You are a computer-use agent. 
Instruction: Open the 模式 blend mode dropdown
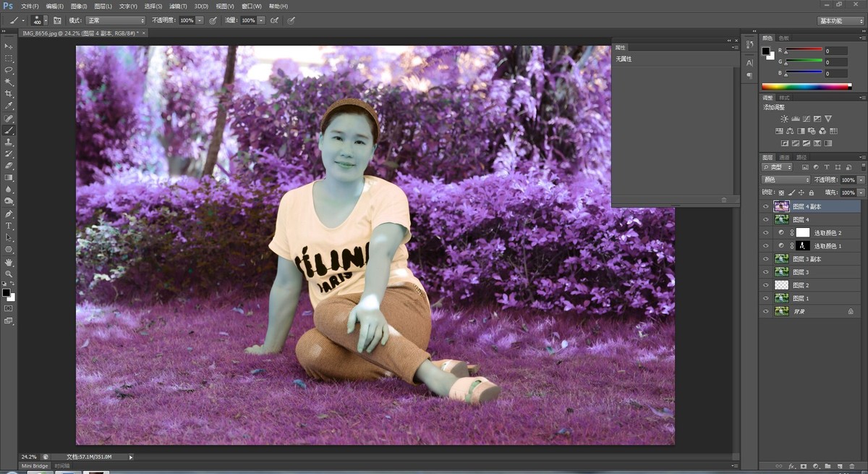[115, 20]
